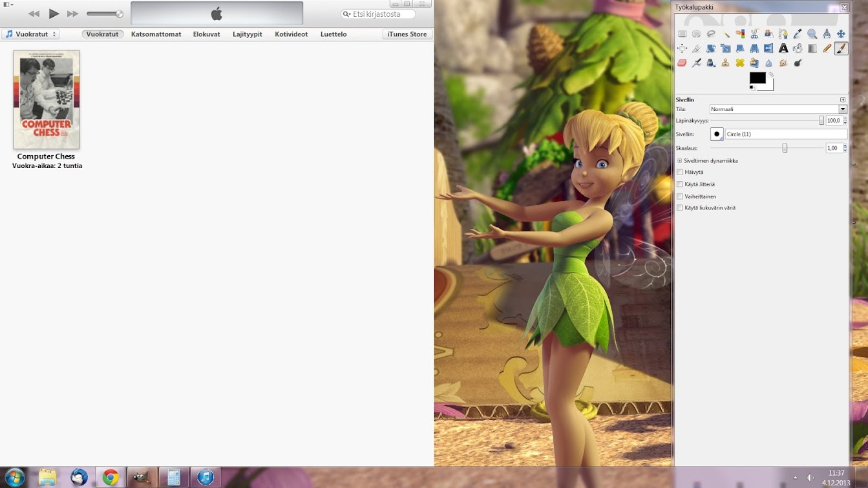The width and height of the screenshot is (868, 488).
Task: Go to the iTunes Store
Action: click(x=407, y=34)
